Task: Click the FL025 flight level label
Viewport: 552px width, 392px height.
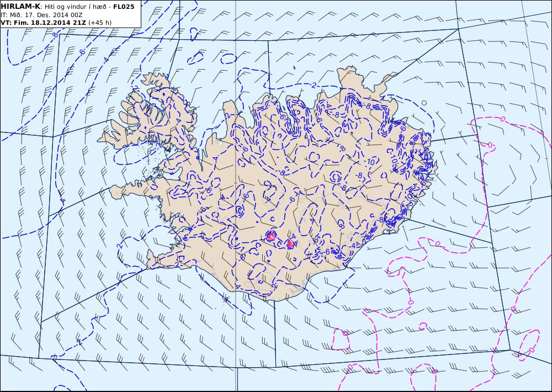Action: pyautogui.click(x=124, y=7)
